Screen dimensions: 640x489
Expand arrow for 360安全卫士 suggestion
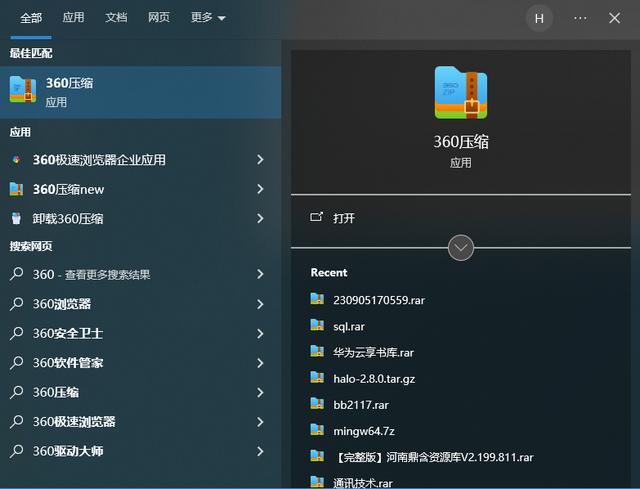pyautogui.click(x=260, y=333)
